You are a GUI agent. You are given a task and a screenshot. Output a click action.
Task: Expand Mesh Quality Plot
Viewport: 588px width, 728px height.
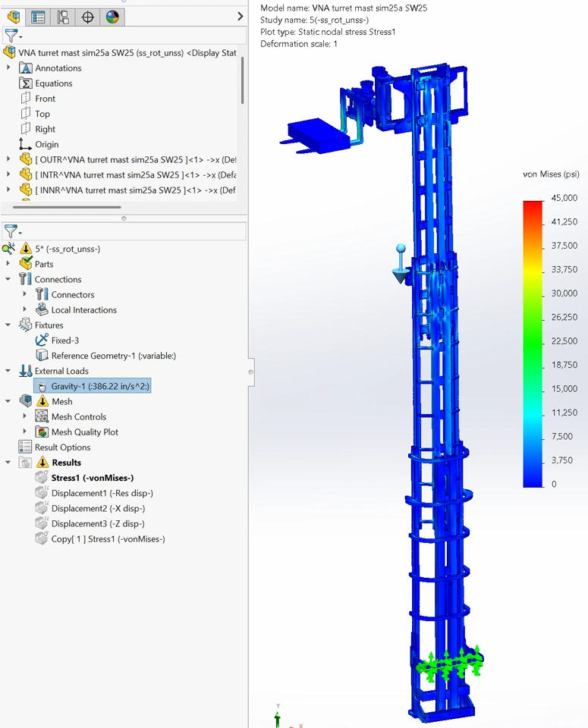24,431
